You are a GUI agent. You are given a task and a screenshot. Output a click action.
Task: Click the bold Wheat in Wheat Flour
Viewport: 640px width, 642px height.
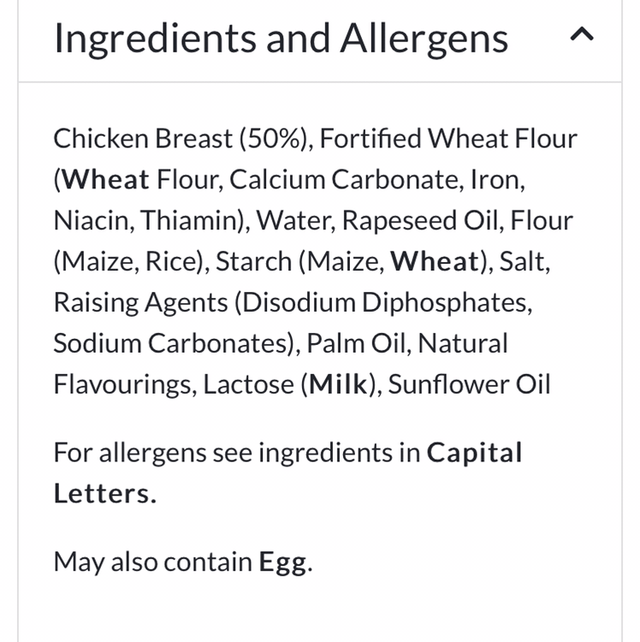[x=105, y=180]
